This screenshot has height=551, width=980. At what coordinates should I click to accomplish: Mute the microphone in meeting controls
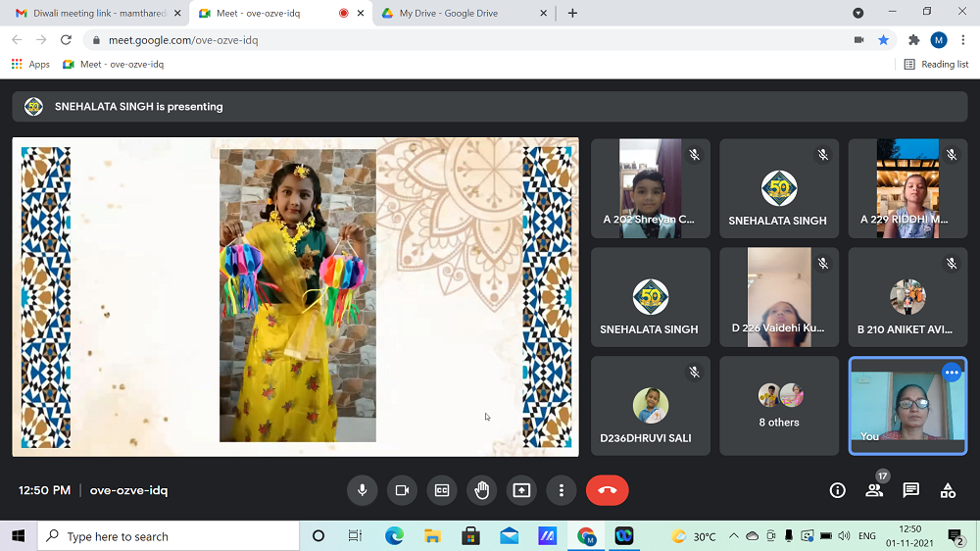(x=363, y=490)
